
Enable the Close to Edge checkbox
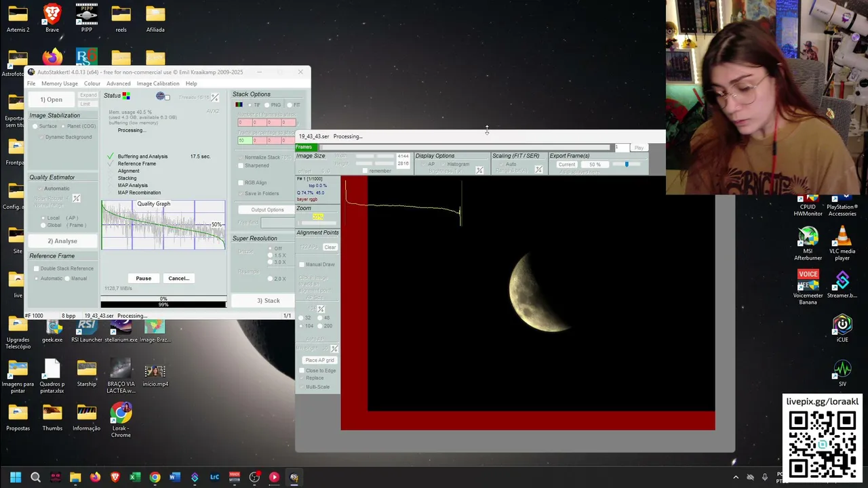302,371
